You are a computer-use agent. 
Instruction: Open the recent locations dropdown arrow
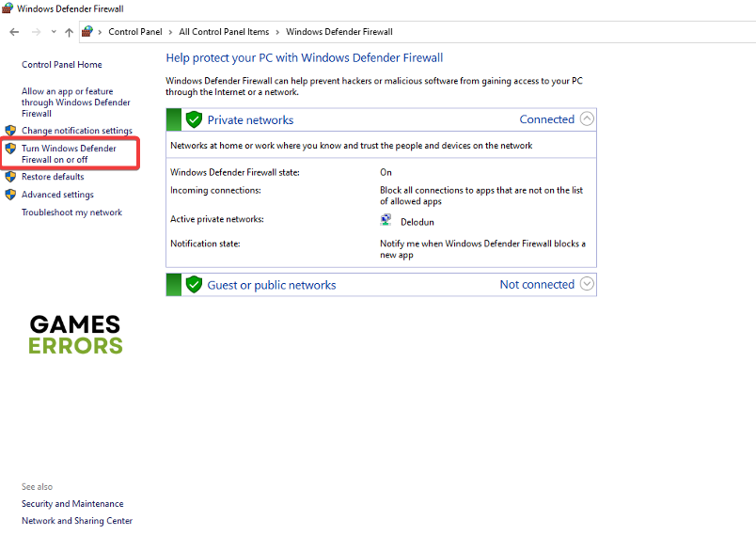(54, 32)
